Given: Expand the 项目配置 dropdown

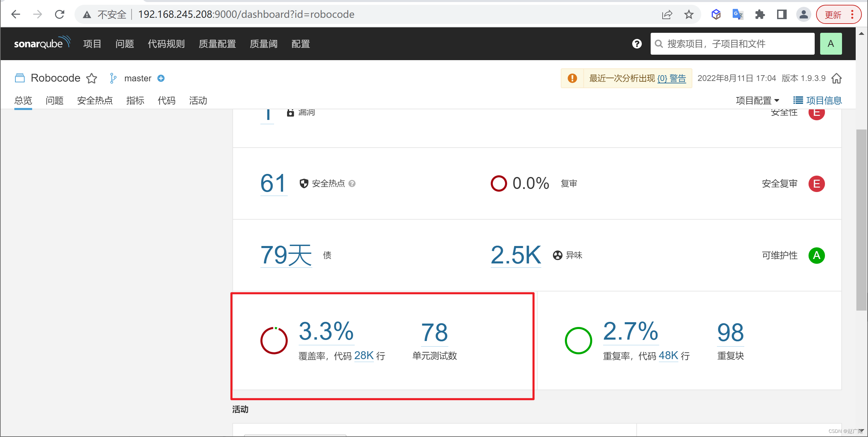Looking at the screenshot, I should [x=758, y=100].
